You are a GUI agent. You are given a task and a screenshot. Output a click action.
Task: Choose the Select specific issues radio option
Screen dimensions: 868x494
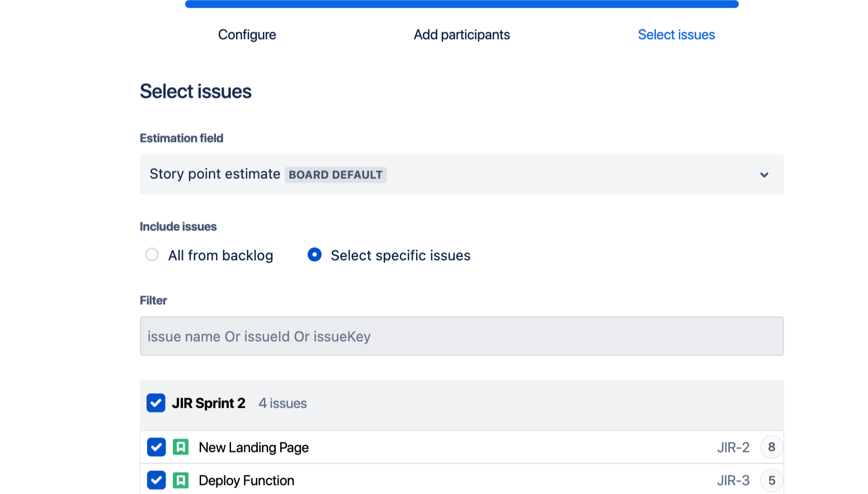pyautogui.click(x=315, y=255)
